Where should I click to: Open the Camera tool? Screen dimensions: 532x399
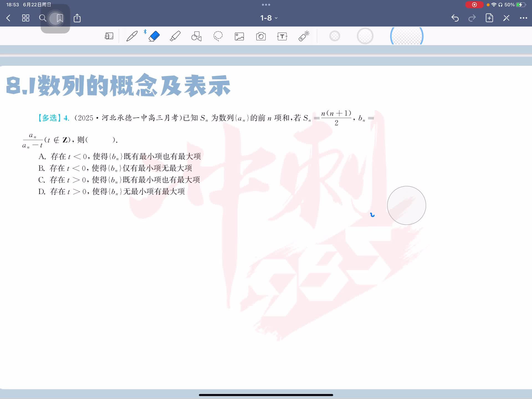pyautogui.click(x=261, y=36)
